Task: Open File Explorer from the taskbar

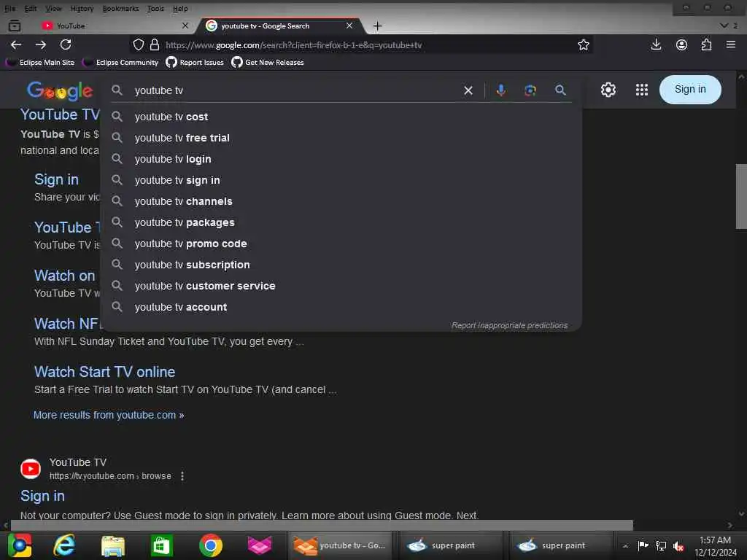Action: (x=112, y=545)
